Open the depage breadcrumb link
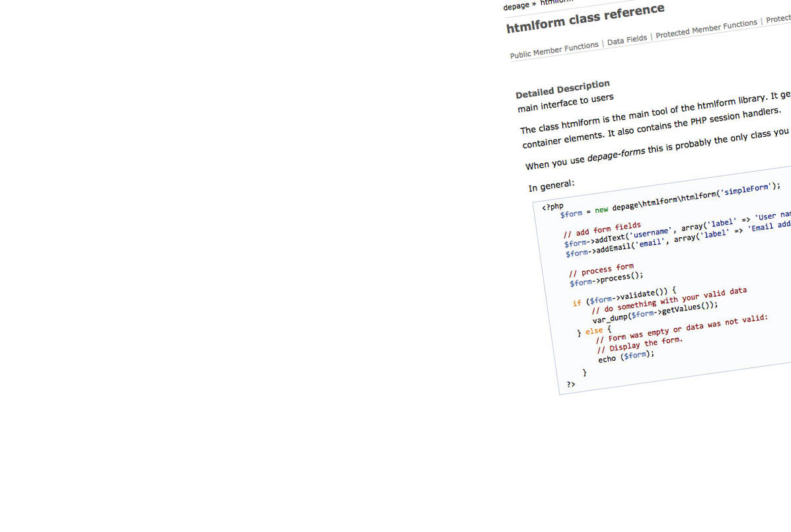This screenshot has width=791, height=532. pos(516,6)
